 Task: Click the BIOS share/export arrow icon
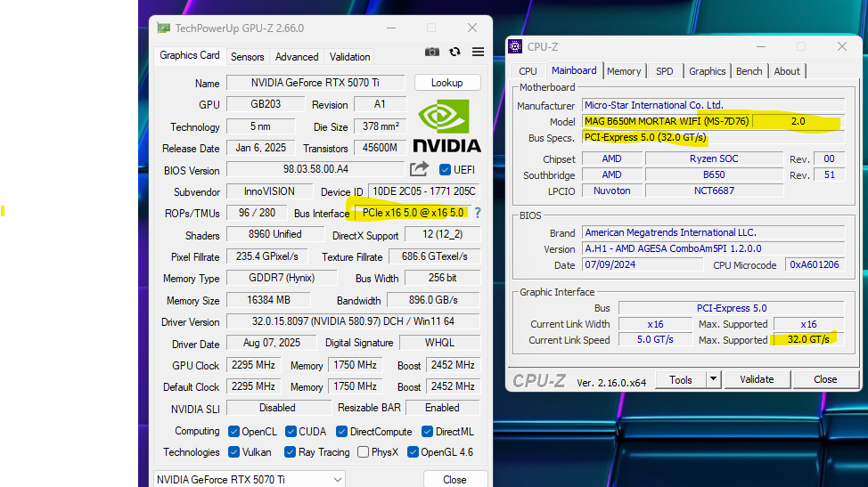(419, 169)
